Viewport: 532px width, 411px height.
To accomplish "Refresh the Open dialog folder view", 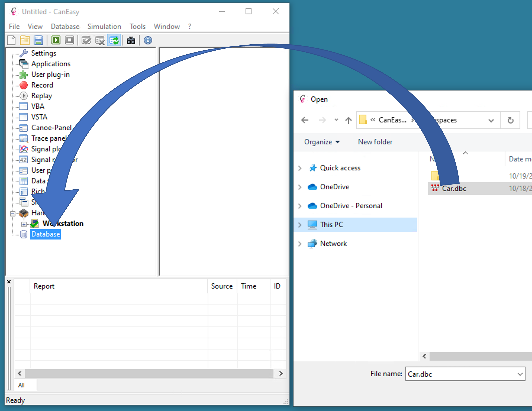I will [510, 120].
